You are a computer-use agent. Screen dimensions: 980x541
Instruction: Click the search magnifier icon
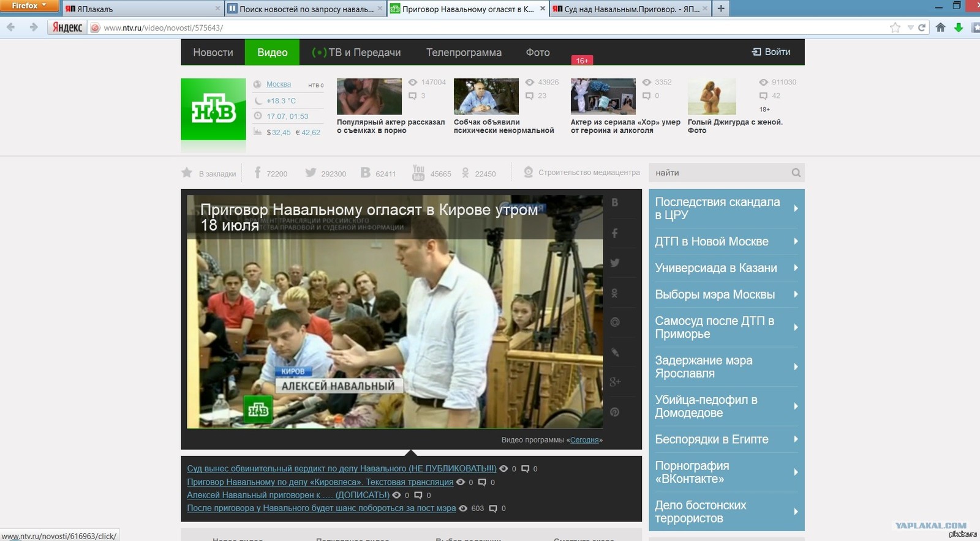(x=796, y=173)
